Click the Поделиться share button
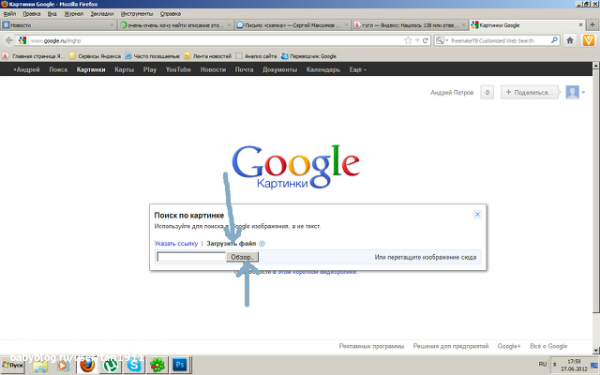 [x=530, y=92]
